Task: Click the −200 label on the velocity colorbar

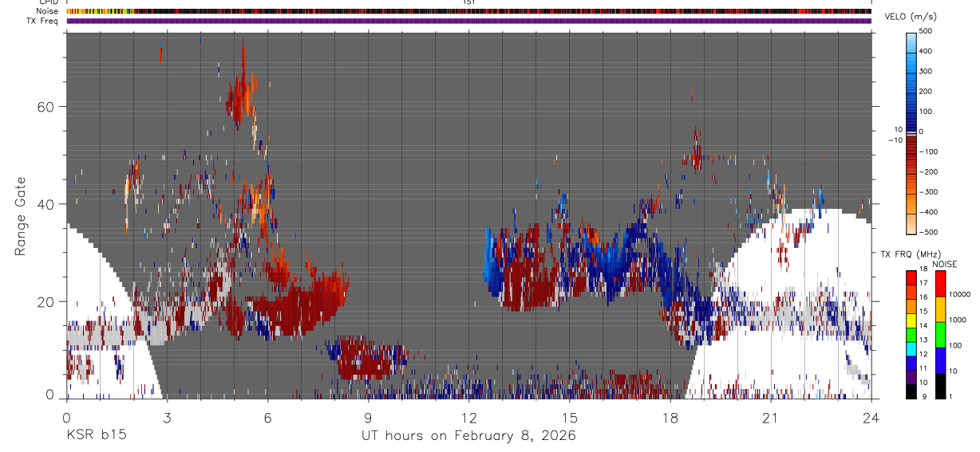Action: (x=929, y=171)
